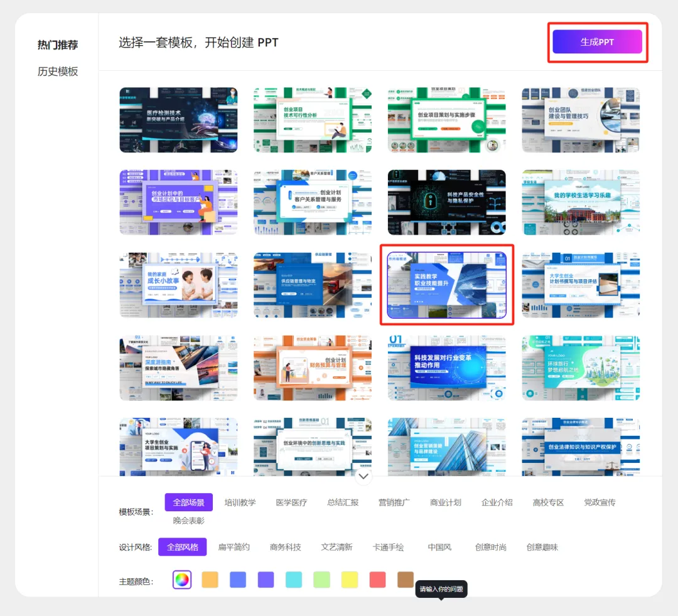Select the 创业团队建设与管理技巧 template
This screenshot has width=678, height=616.
point(580,120)
